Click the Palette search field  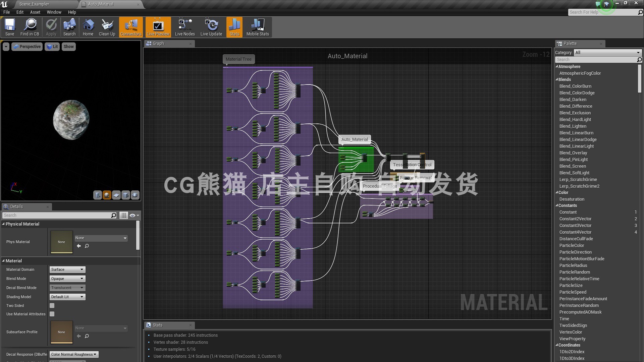(596, 60)
